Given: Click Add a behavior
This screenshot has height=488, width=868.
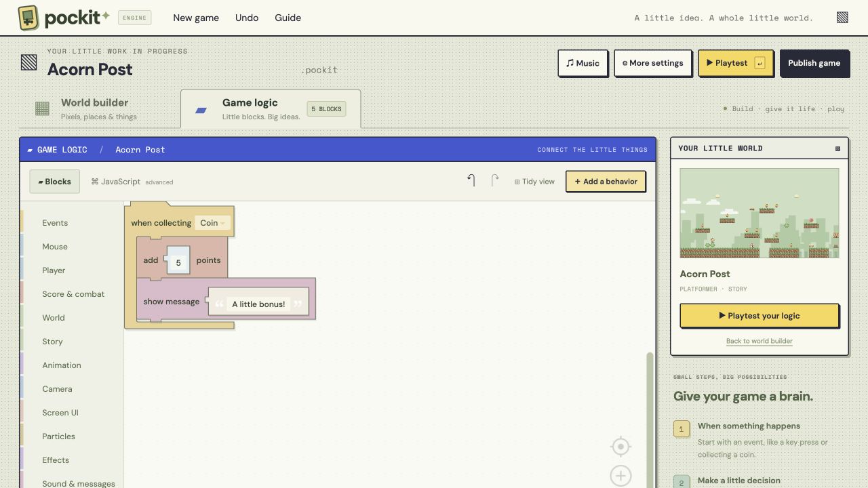Looking at the screenshot, I should 606,181.
